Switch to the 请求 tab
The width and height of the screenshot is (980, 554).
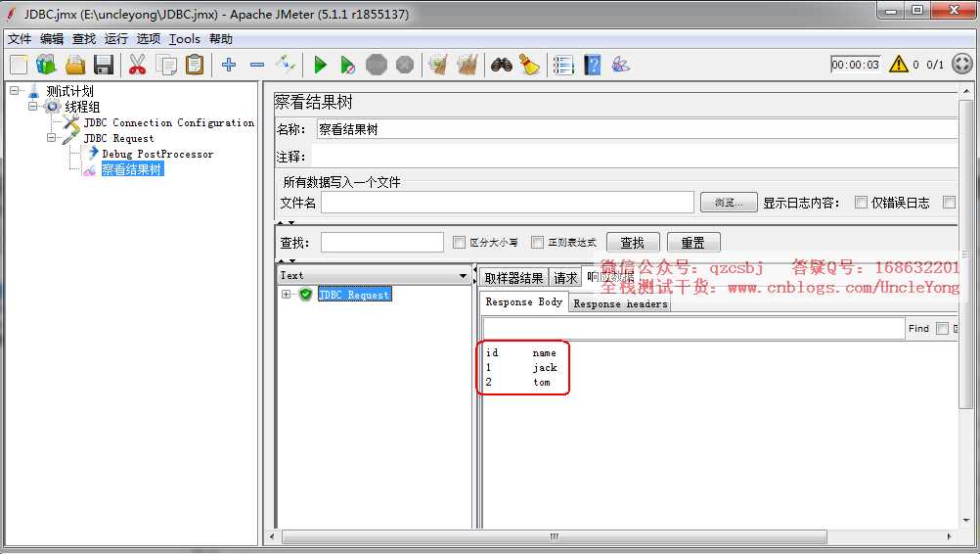[x=565, y=278]
